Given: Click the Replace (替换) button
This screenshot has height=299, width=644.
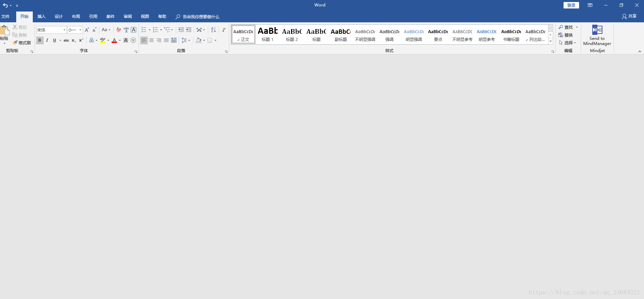Looking at the screenshot, I should [565, 35].
